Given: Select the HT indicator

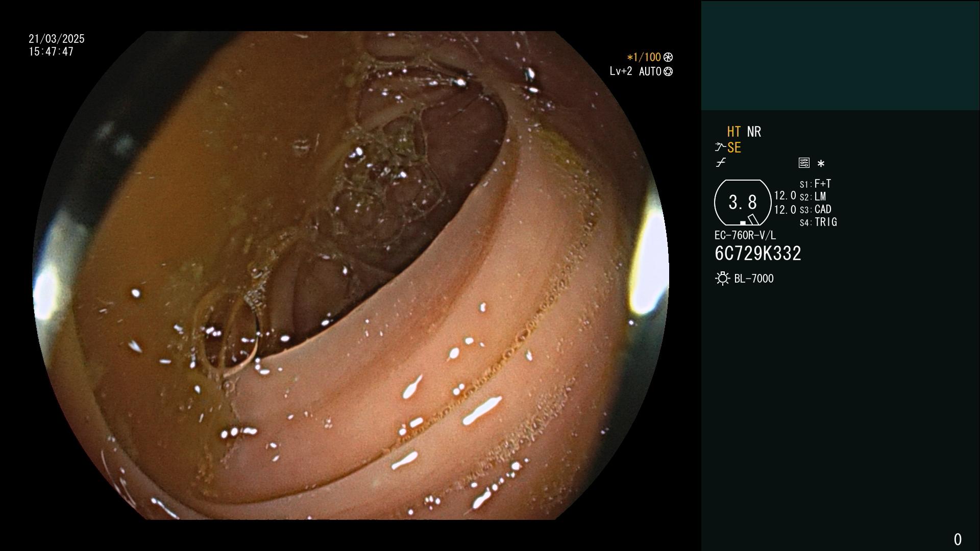Looking at the screenshot, I should (733, 132).
